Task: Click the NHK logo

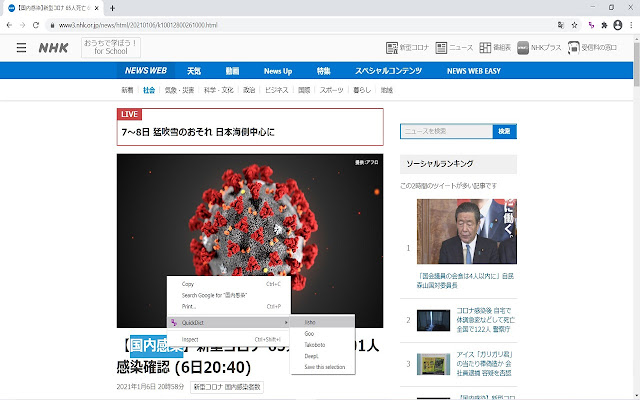Action: click(53, 48)
